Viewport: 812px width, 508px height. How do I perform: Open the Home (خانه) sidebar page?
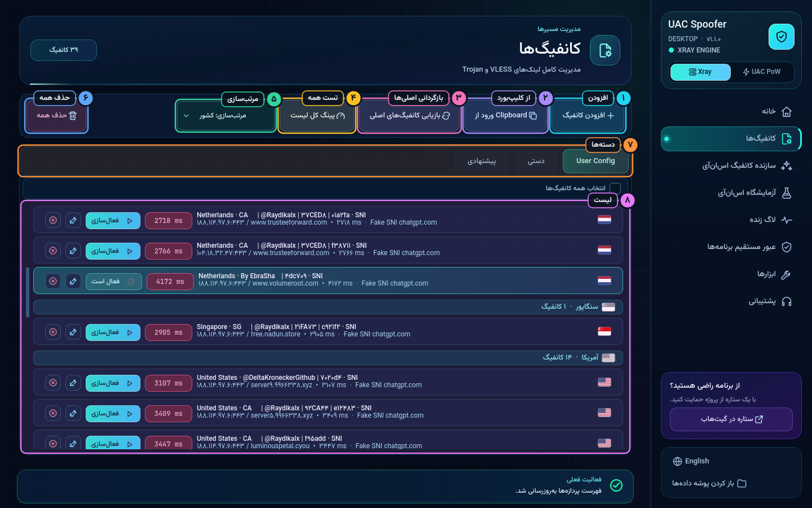(731, 112)
